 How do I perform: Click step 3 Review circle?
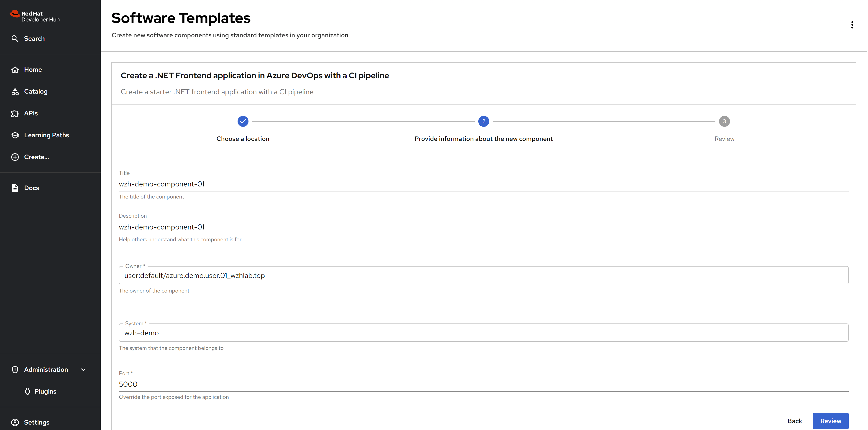[x=724, y=121]
